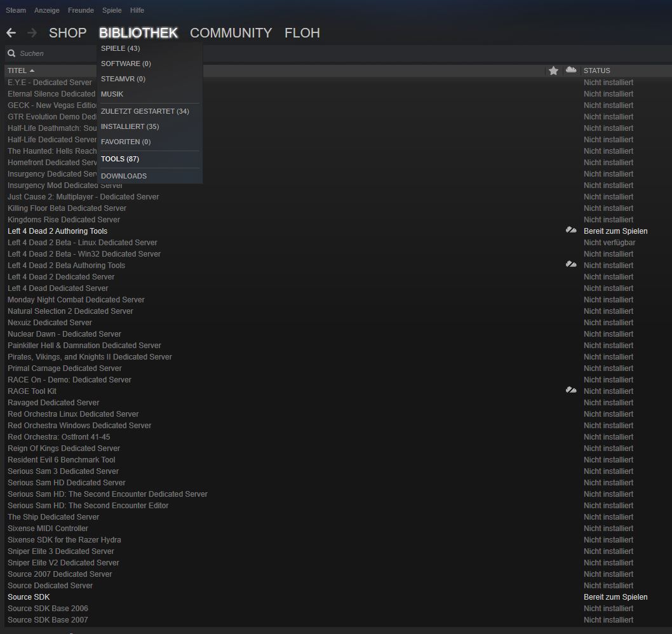This screenshot has width=672, height=634.
Task: Select Resident Evil 6 Benchmark Tool
Action: click(x=61, y=459)
